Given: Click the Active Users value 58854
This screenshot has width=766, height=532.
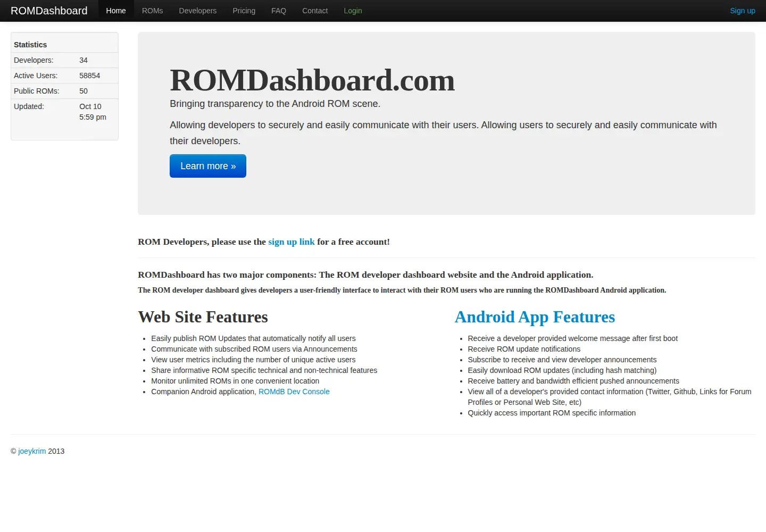Looking at the screenshot, I should click(x=90, y=76).
